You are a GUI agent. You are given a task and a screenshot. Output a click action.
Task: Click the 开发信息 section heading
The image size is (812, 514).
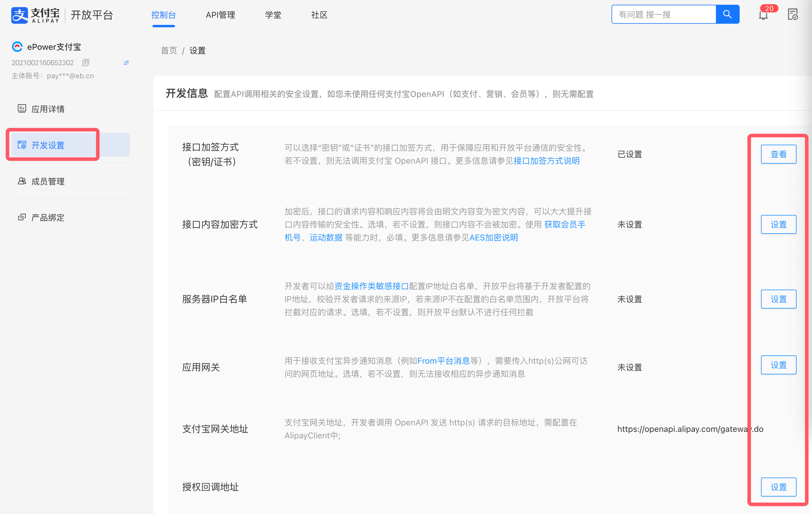tap(187, 93)
